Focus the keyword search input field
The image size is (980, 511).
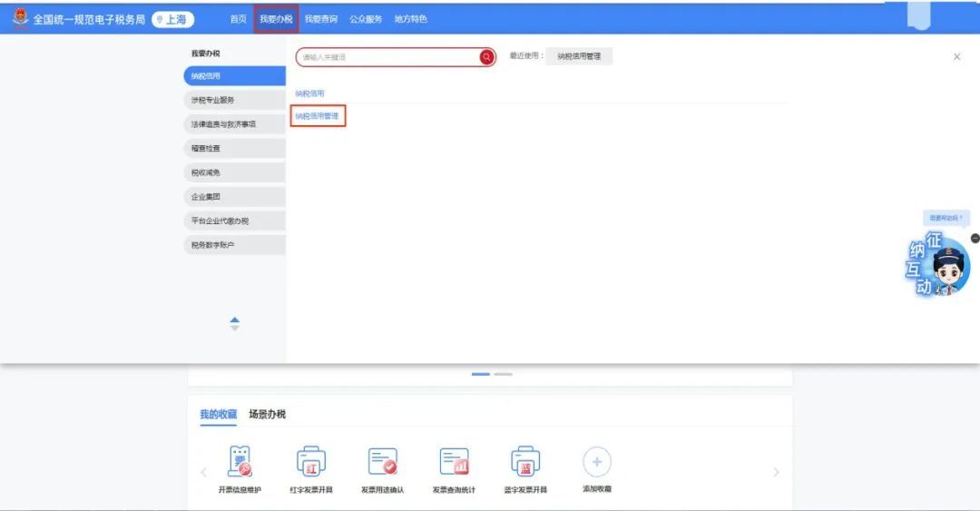(x=388, y=57)
